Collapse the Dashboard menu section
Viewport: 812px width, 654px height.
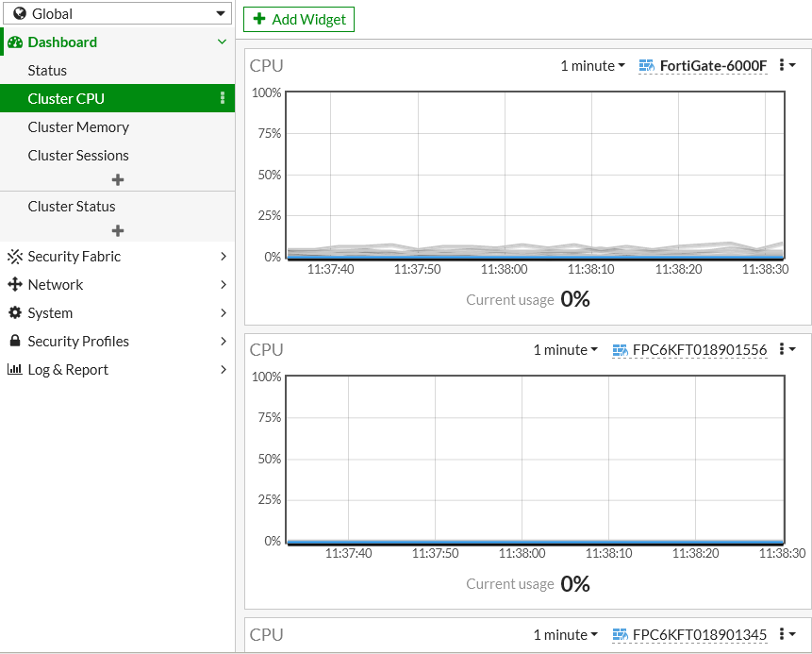click(x=222, y=42)
